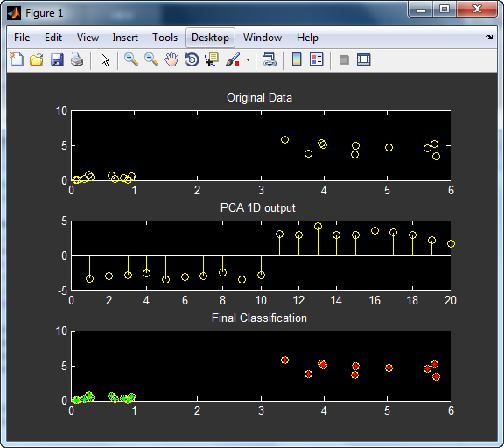504x448 pixels.
Task: Activate the Zoom Out magnifier tool
Action: [151, 59]
